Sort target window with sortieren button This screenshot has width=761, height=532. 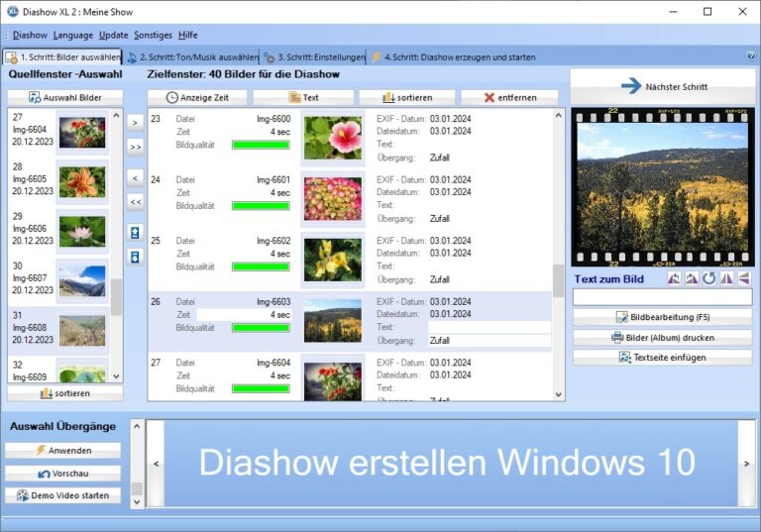(x=407, y=97)
